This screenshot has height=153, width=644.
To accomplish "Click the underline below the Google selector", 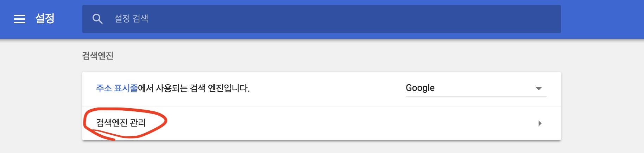I will click(475, 96).
